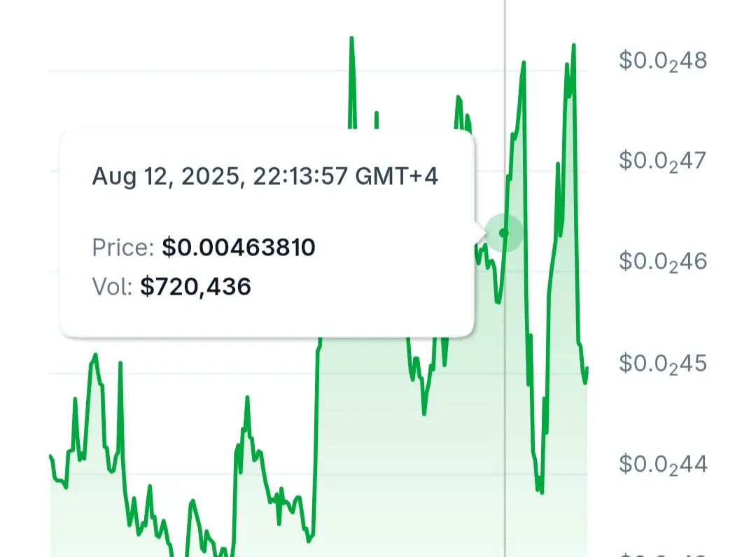Click the 'Price:' label in the tooltip
756x557 pixels.
tap(123, 248)
